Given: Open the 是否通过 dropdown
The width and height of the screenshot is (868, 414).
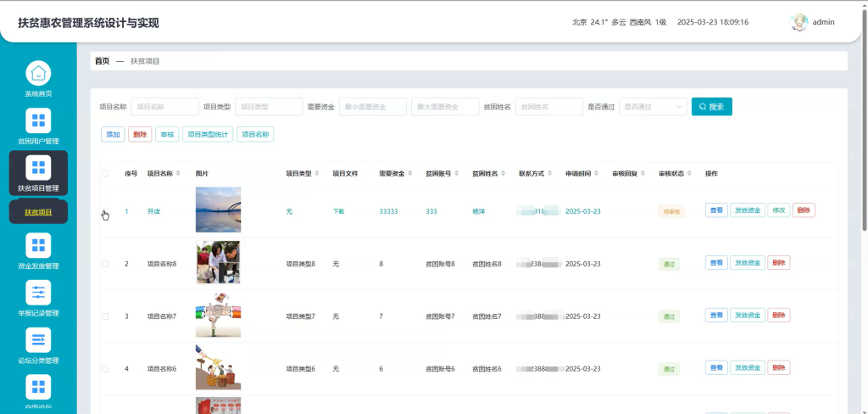Looking at the screenshot, I should pyautogui.click(x=654, y=106).
